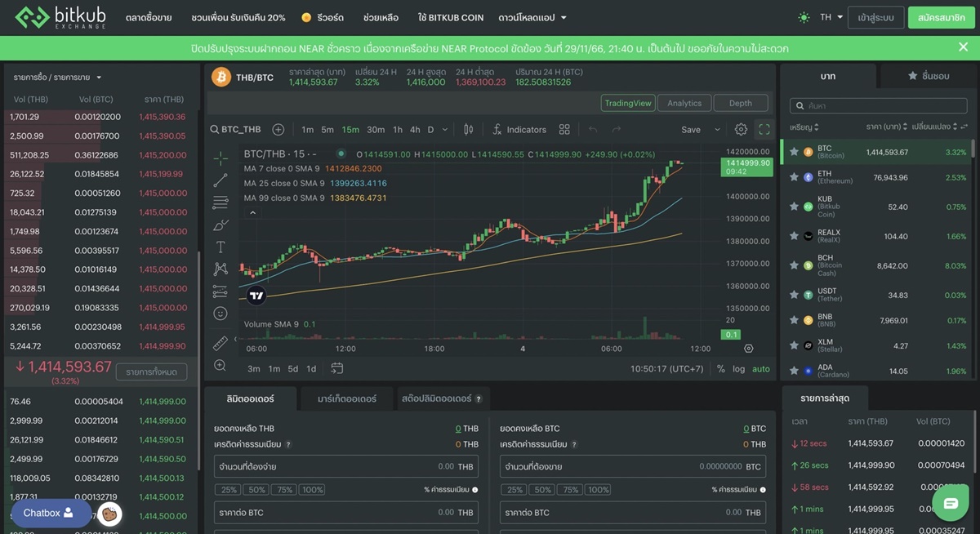Viewport: 980px width, 534px height.
Task: Activate the zoom-in tool on chart
Action: click(x=220, y=366)
